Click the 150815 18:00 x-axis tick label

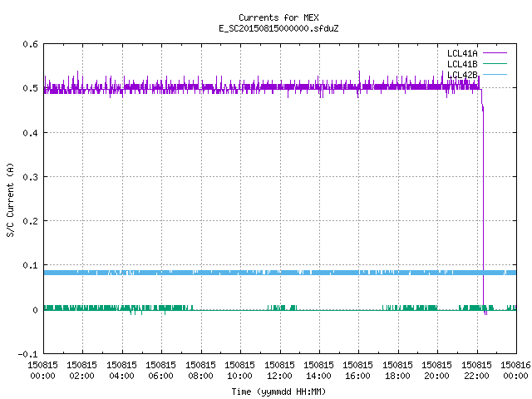tap(397, 370)
